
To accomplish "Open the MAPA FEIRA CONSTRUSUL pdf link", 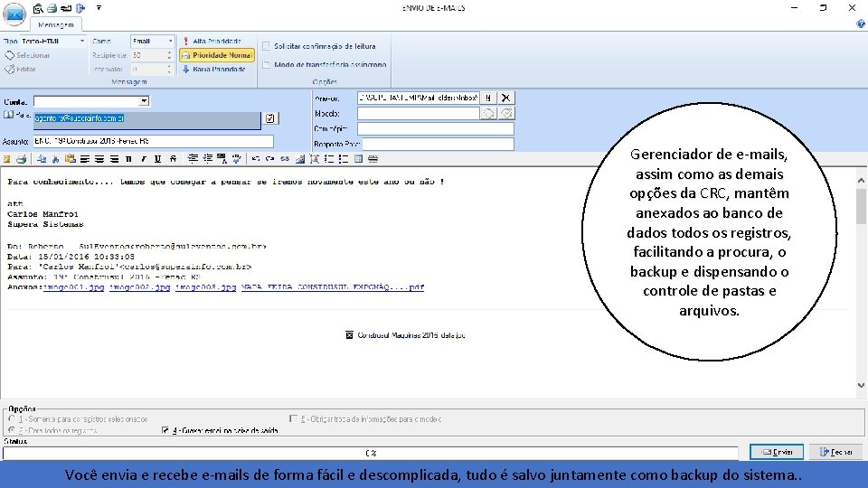I will click(333, 287).
